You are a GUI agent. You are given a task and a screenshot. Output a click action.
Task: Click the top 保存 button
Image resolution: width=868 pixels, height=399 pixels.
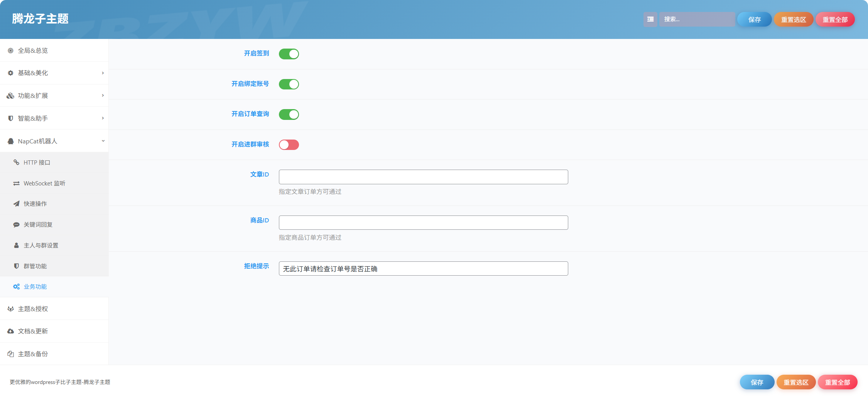[754, 19]
